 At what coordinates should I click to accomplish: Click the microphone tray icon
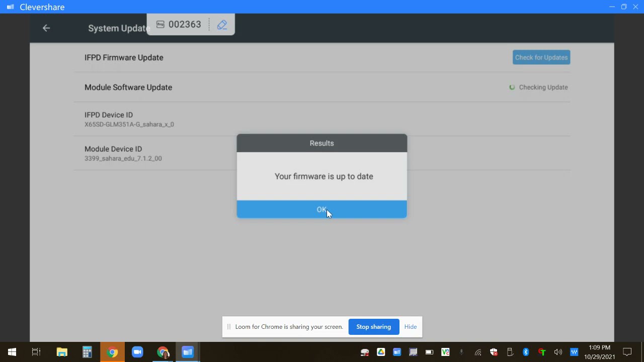pyautogui.click(x=461, y=352)
